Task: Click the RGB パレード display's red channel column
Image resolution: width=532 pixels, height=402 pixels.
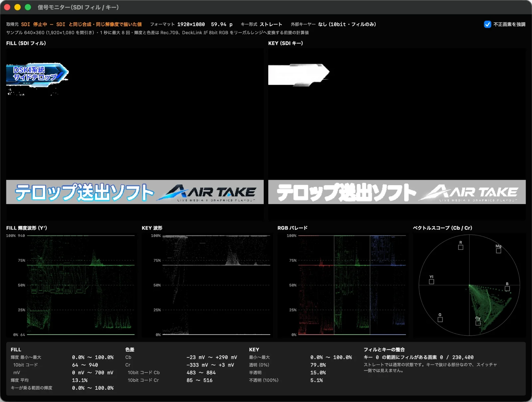Action: pos(316,285)
